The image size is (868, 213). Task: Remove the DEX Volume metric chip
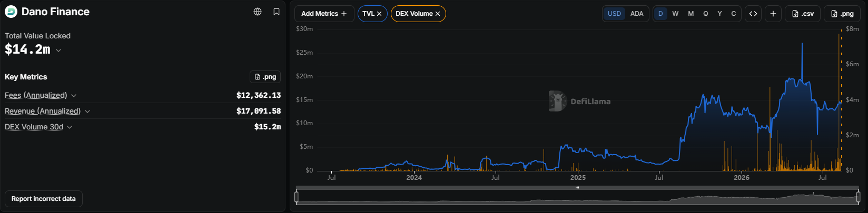pos(438,14)
